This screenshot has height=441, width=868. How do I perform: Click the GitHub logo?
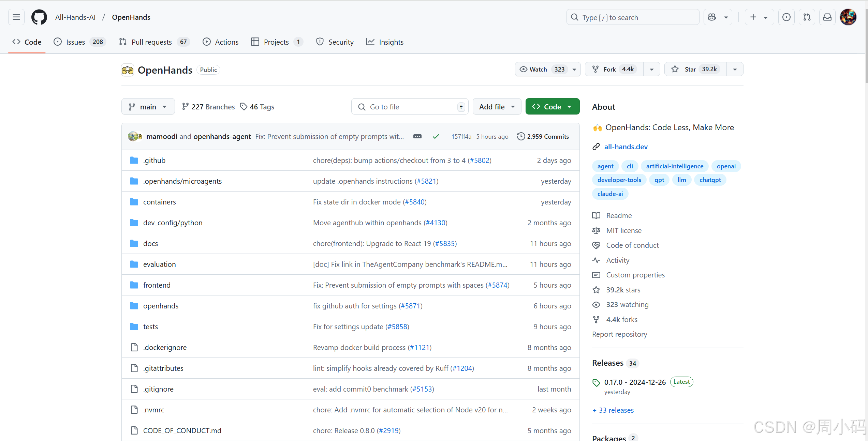tap(39, 17)
